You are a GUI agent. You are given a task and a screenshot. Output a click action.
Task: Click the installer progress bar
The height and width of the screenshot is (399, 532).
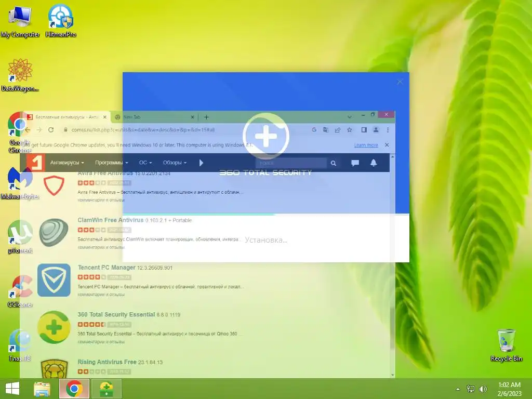click(265, 214)
